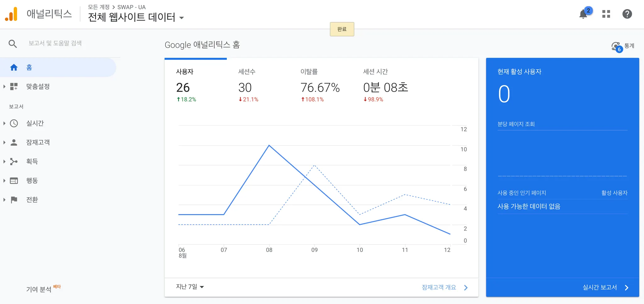Click the search magnifier icon
644x304 pixels.
click(13, 44)
